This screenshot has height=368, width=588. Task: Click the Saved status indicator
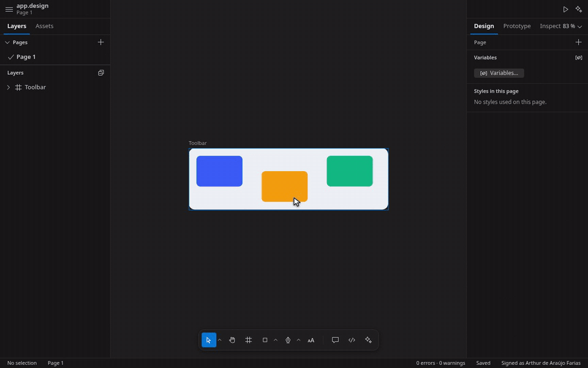click(483, 363)
